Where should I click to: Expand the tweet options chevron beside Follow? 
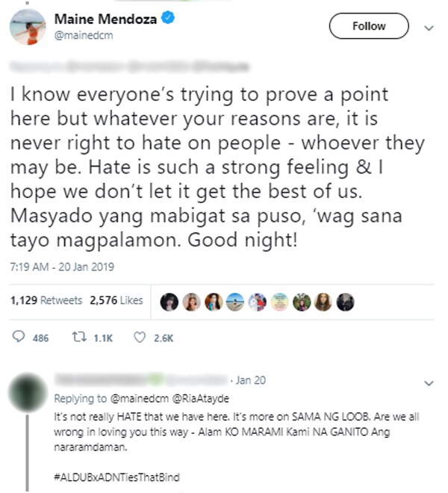pos(429,28)
